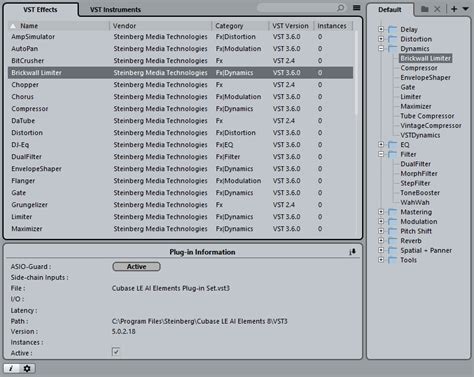This screenshot has height=377, width=474.
Task: Select Tube Compressor in the collection tree
Action: [x=427, y=116]
